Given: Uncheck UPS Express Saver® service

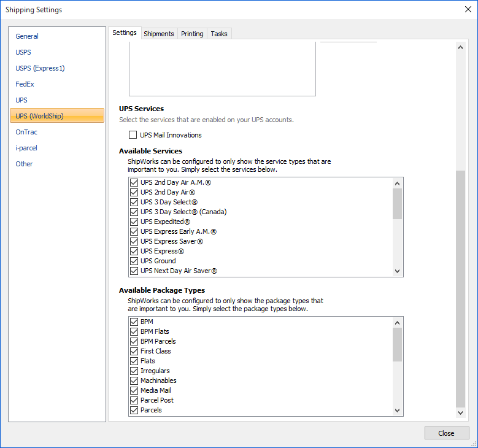Looking at the screenshot, I should (x=134, y=241).
